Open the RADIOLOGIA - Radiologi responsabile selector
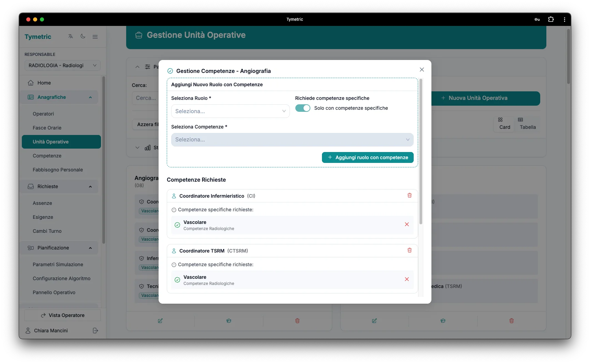 click(x=62, y=65)
